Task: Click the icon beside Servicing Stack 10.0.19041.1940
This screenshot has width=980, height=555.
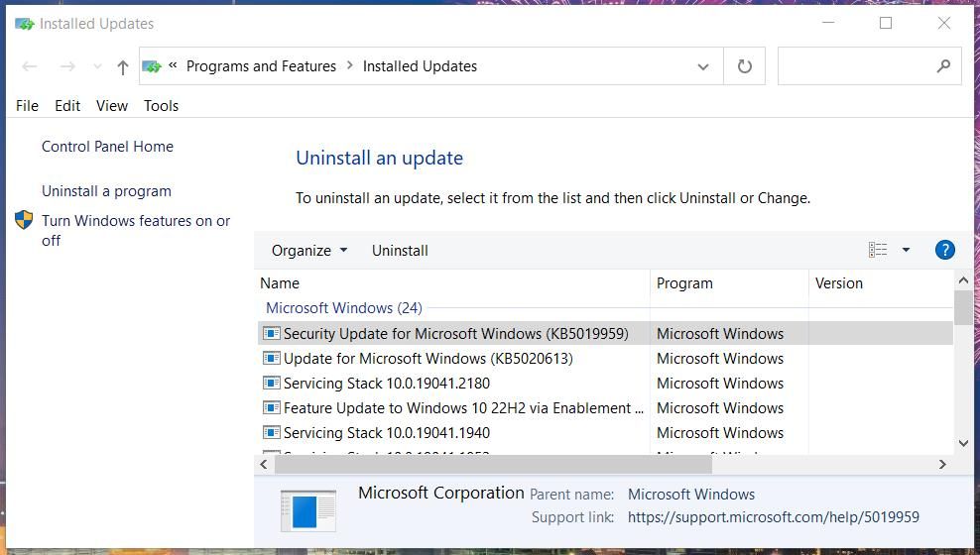Action: [271, 432]
